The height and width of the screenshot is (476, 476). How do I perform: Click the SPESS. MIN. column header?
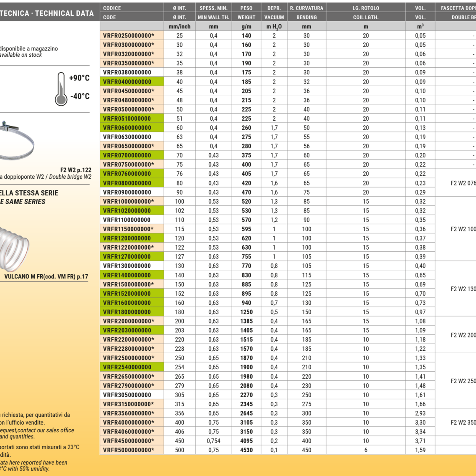[213, 8]
